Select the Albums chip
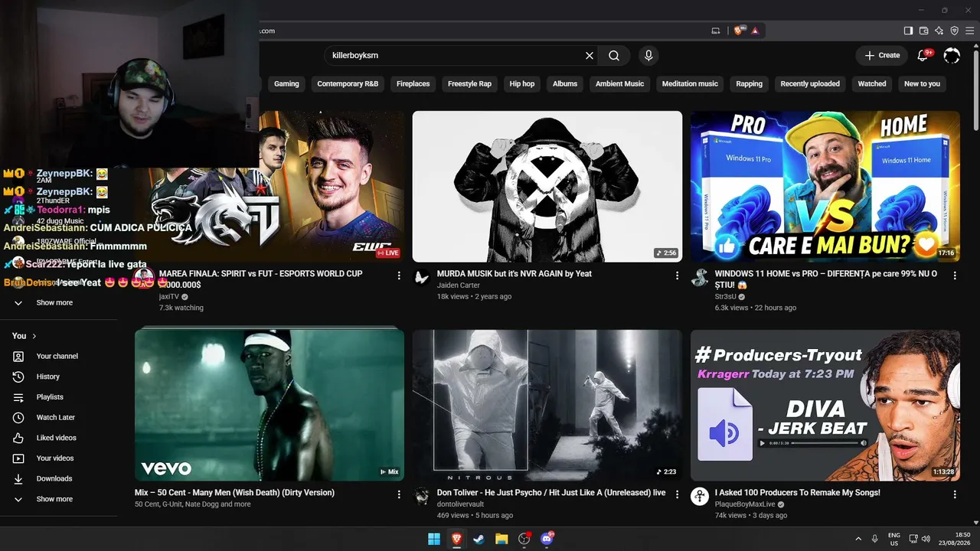The width and height of the screenshot is (980, 551). coord(565,84)
